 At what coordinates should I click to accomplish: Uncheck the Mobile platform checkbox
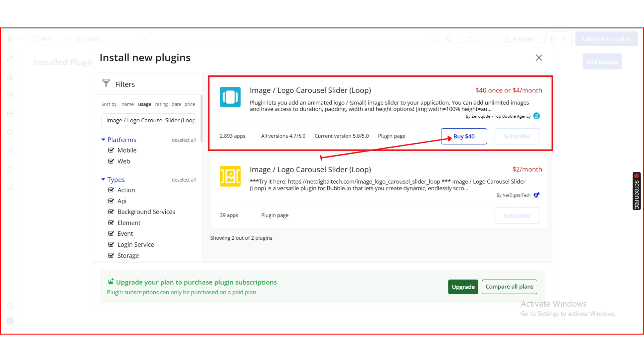[x=111, y=150]
